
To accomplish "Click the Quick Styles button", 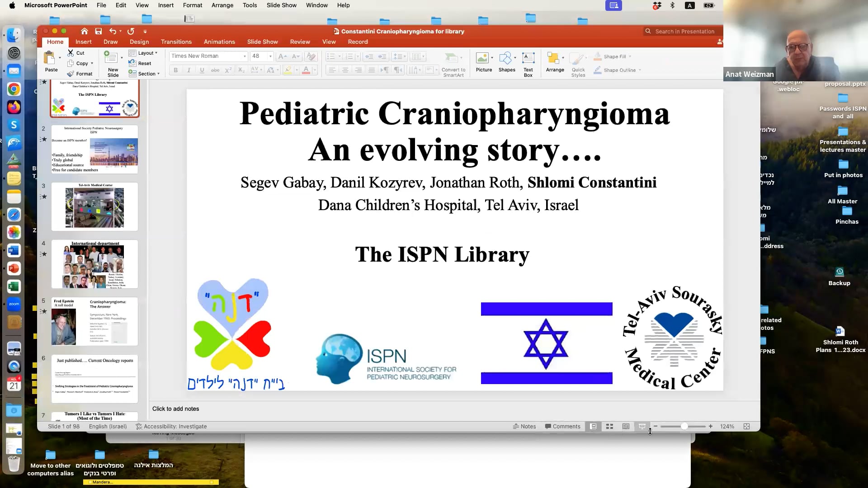I will coord(578,65).
